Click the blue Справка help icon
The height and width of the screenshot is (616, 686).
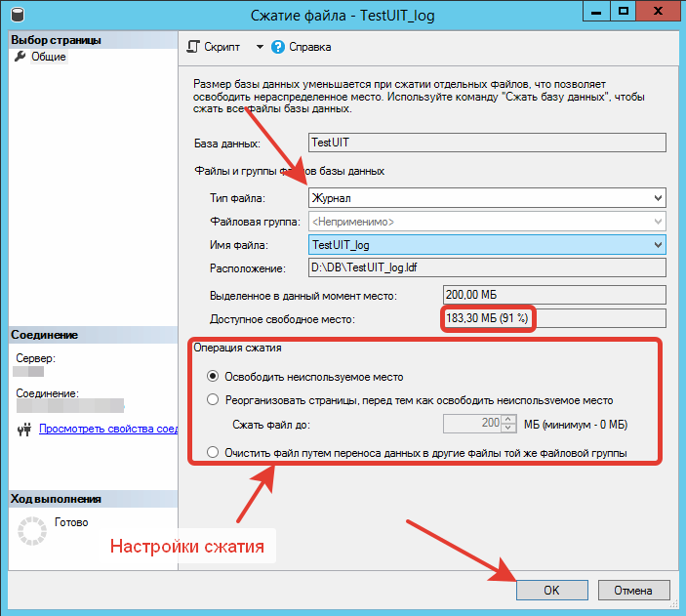point(278,47)
